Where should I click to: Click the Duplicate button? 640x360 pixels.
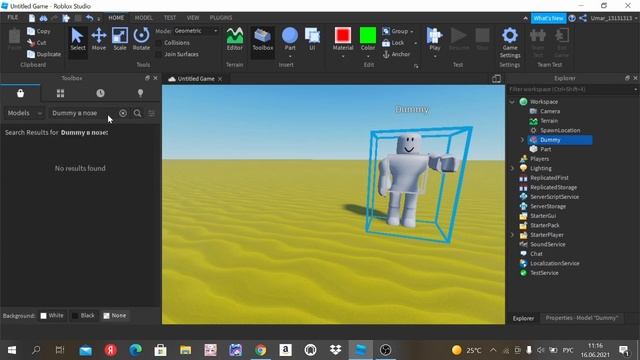click(x=44, y=54)
